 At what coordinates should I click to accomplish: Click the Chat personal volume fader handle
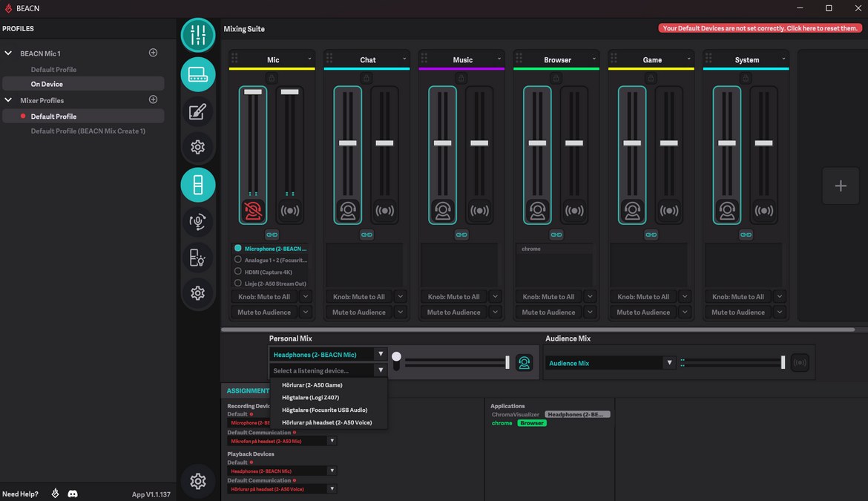348,143
